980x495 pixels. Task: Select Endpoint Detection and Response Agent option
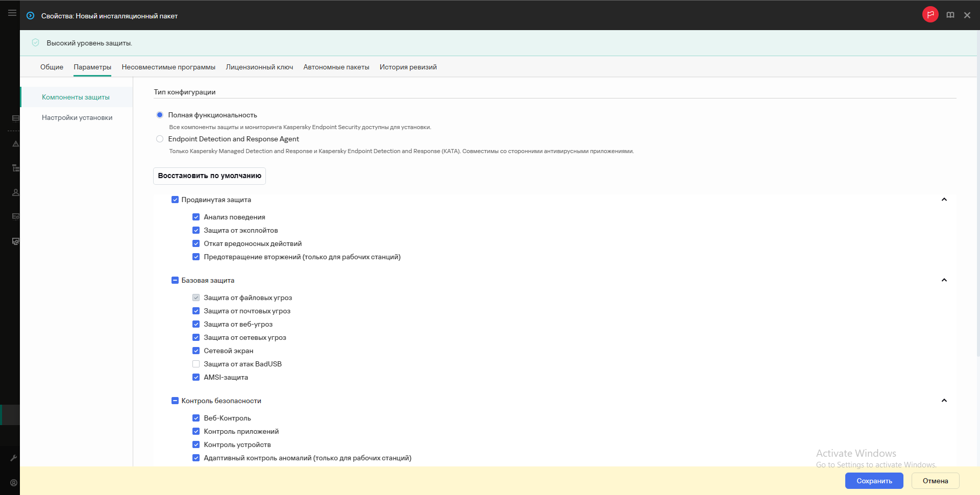click(x=160, y=139)
